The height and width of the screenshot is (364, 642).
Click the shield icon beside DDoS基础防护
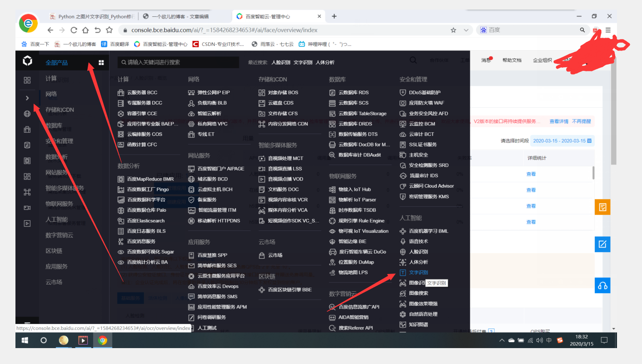pyautogui.click(x=403, y=92)
